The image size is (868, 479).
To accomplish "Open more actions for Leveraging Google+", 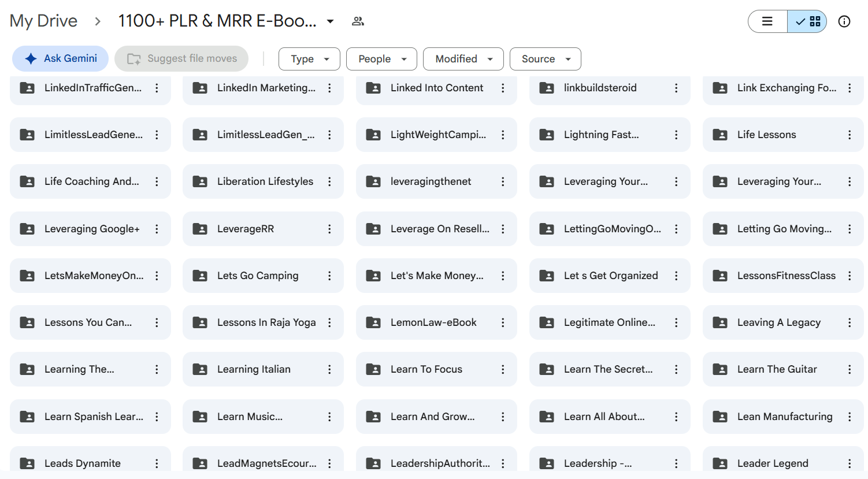I will [x=157, y=229].
